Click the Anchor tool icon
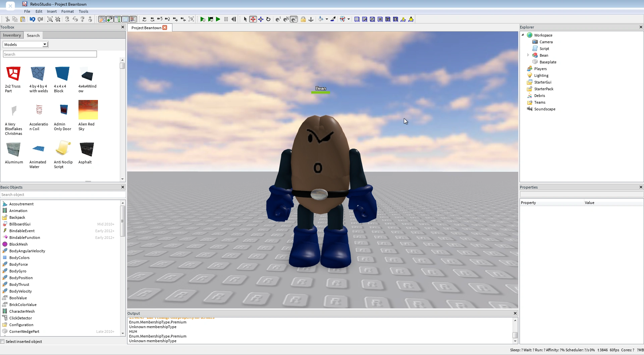This screenshot has height=355, width=644. tap(311, 19)
